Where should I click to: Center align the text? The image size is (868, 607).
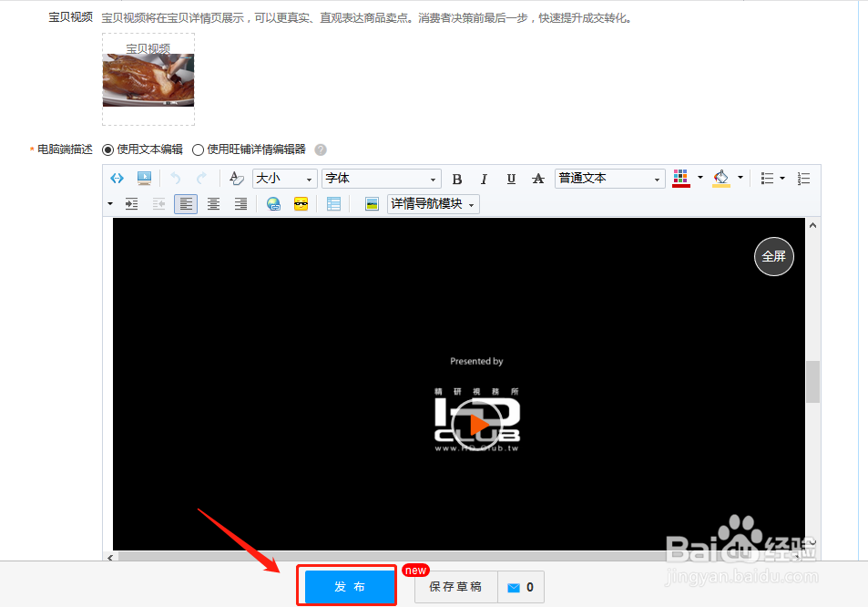tap(213, 204)
